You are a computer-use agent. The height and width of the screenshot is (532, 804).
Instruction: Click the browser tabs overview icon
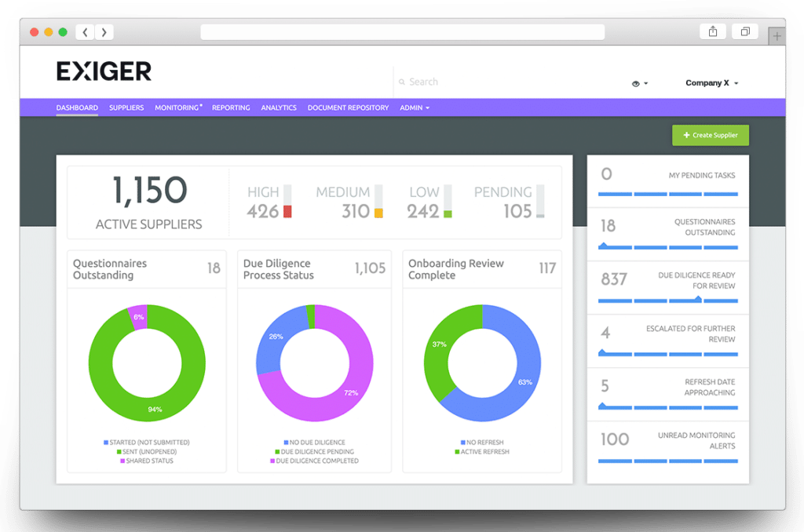[x=745, y=31]
